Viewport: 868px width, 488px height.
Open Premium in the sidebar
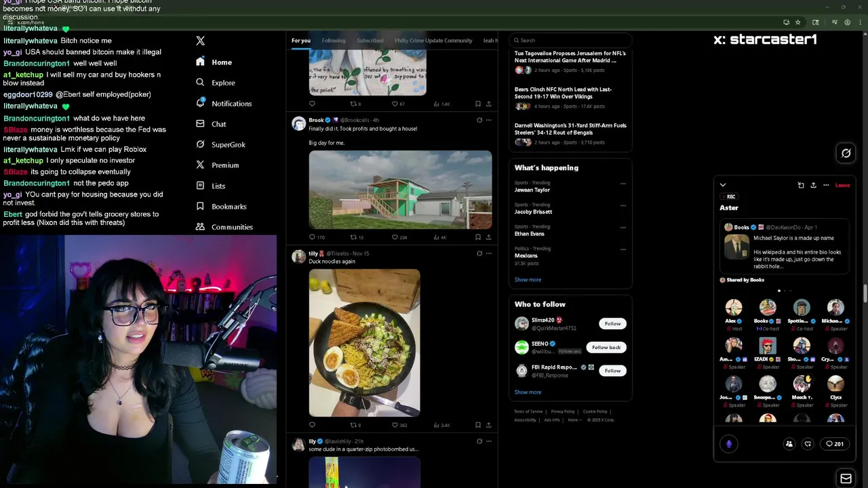pyautogui.click(x=217, y=165)
